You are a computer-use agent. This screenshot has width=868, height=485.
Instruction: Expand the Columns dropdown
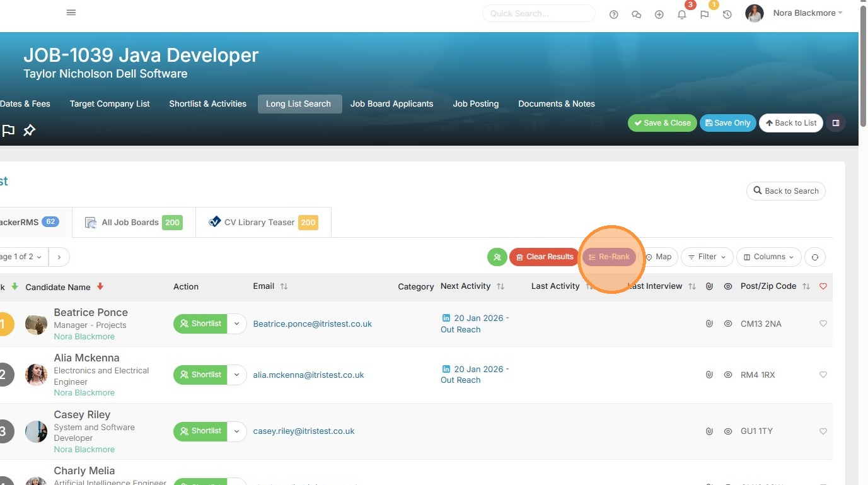click(x=769, y=257)
